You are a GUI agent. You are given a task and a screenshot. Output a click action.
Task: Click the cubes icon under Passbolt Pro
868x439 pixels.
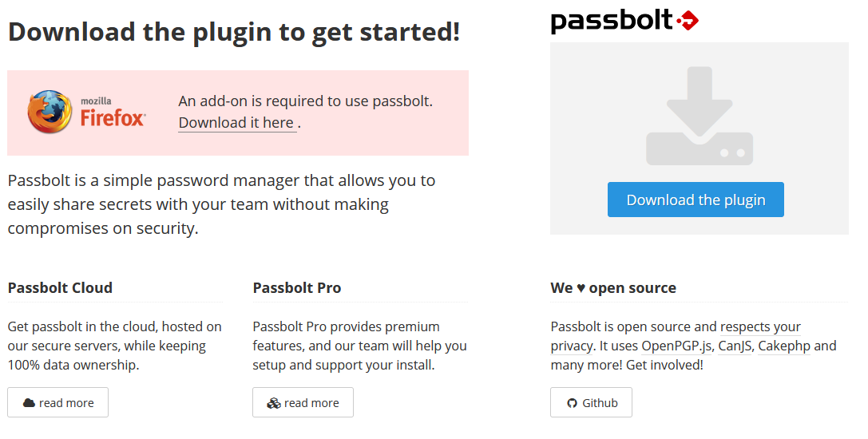click(274, 403)
